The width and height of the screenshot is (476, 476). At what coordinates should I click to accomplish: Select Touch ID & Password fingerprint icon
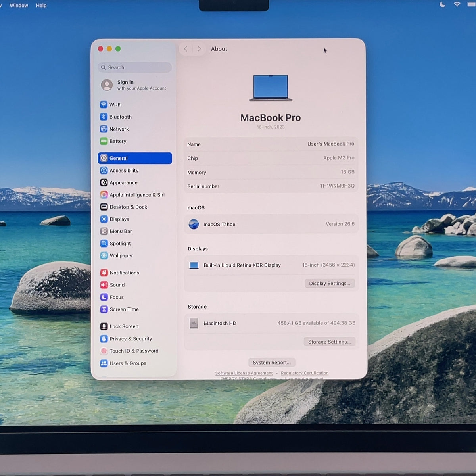pyautogui.click(x=104, y=351)
